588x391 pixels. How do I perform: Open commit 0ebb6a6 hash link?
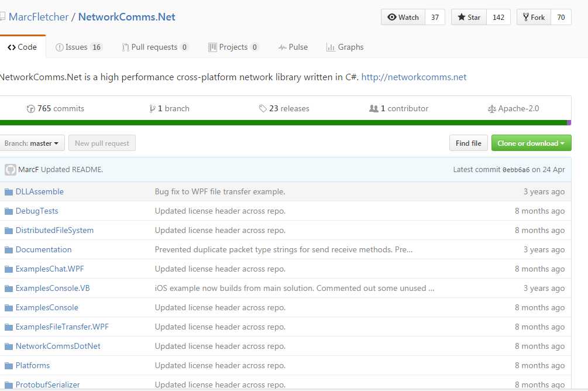pos(516,170)
